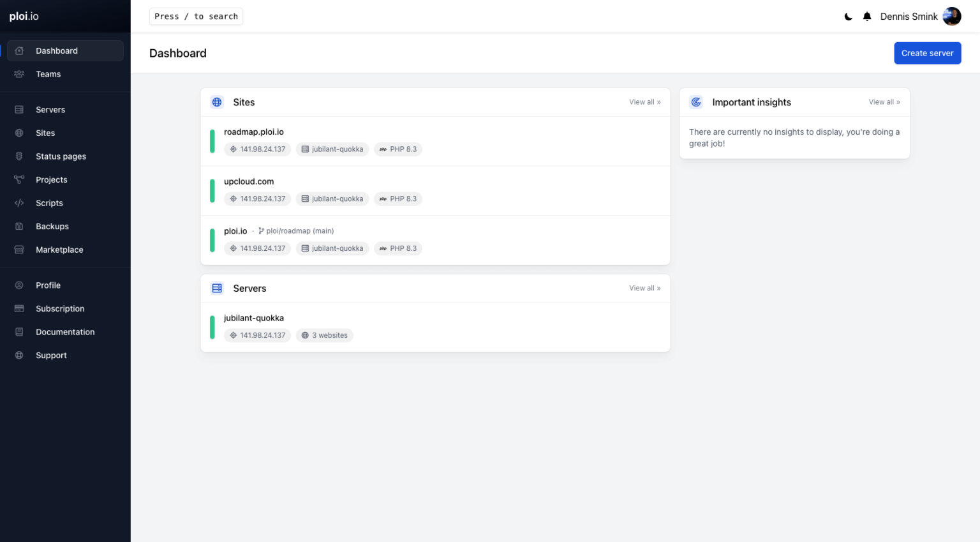Open Dennis Smink avatar menu
Viewport: 980px width, 542px height.
pos(952,17)
